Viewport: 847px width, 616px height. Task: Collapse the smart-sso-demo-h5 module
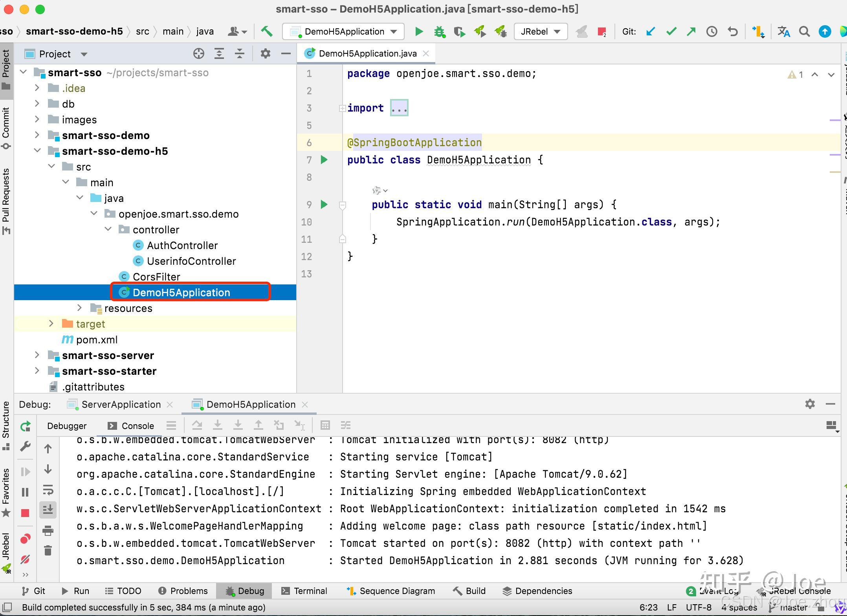click(37, 150)
